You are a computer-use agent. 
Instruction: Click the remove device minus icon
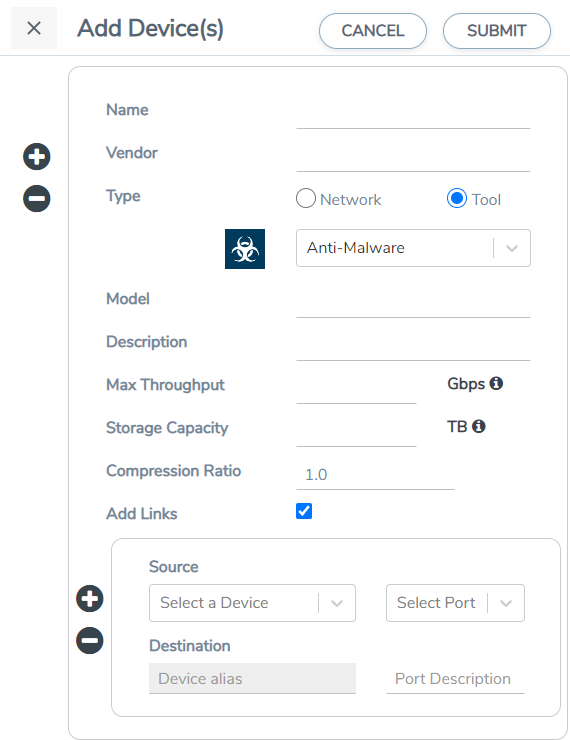(37, 198)
